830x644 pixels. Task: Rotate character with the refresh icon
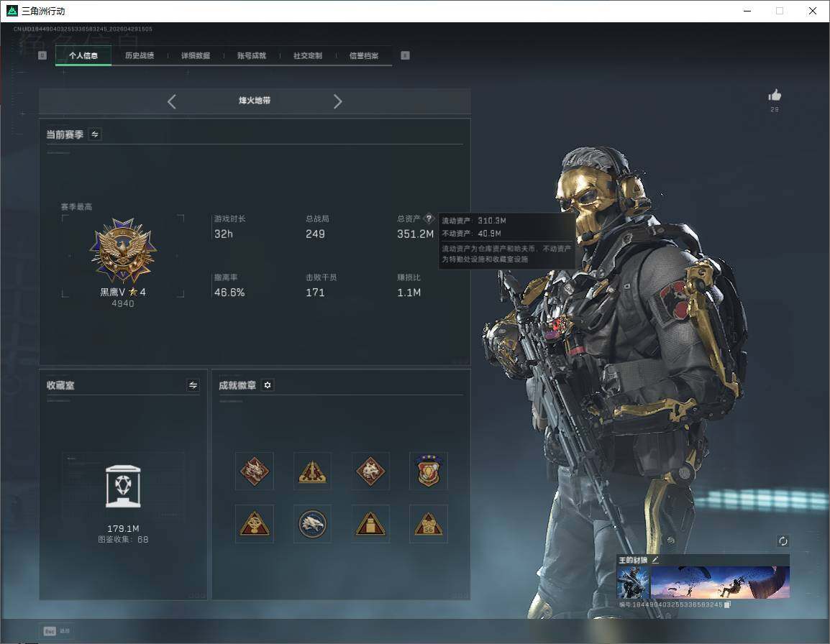tap(783, 540)
